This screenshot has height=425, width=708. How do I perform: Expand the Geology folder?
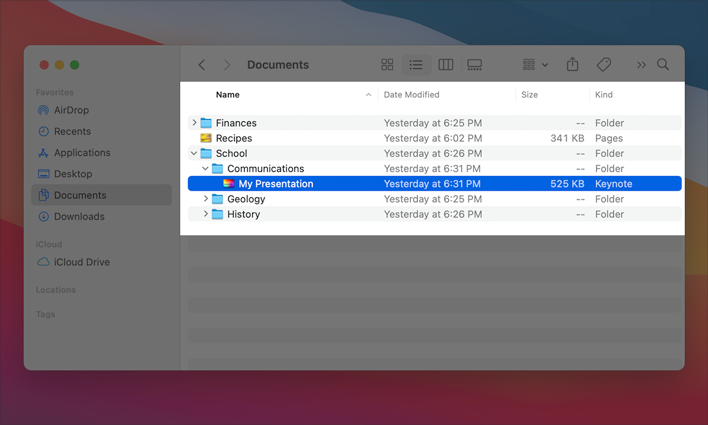[x=206, y=199]
